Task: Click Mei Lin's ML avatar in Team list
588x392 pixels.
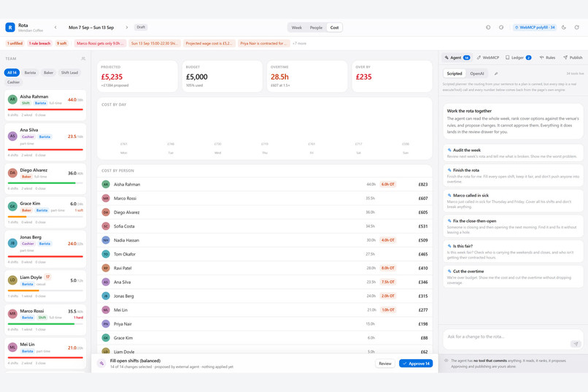Action: point(12,347)
